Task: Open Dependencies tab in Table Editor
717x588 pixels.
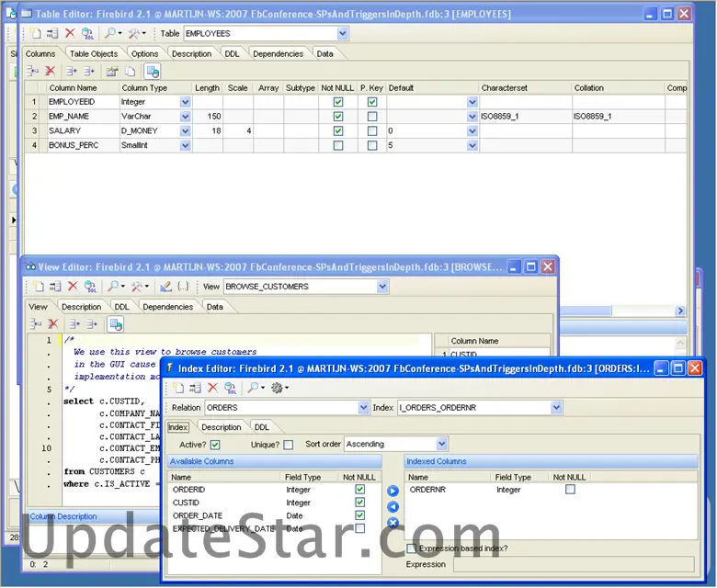Action: click(278, 54)
